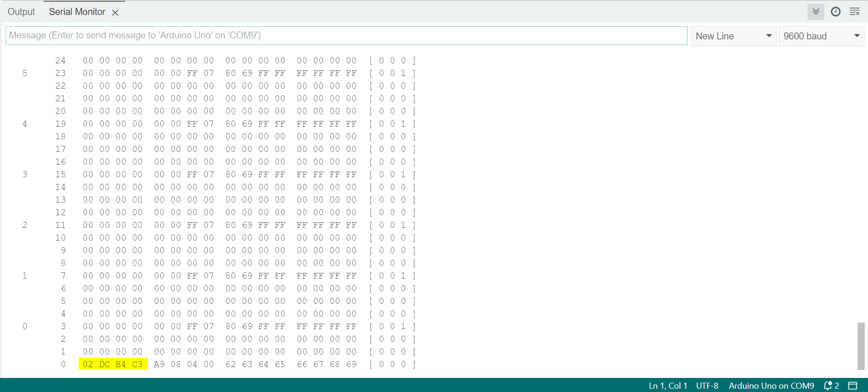868x392 pixels.
Task: Click block number 3 in output
Action: 63,326
